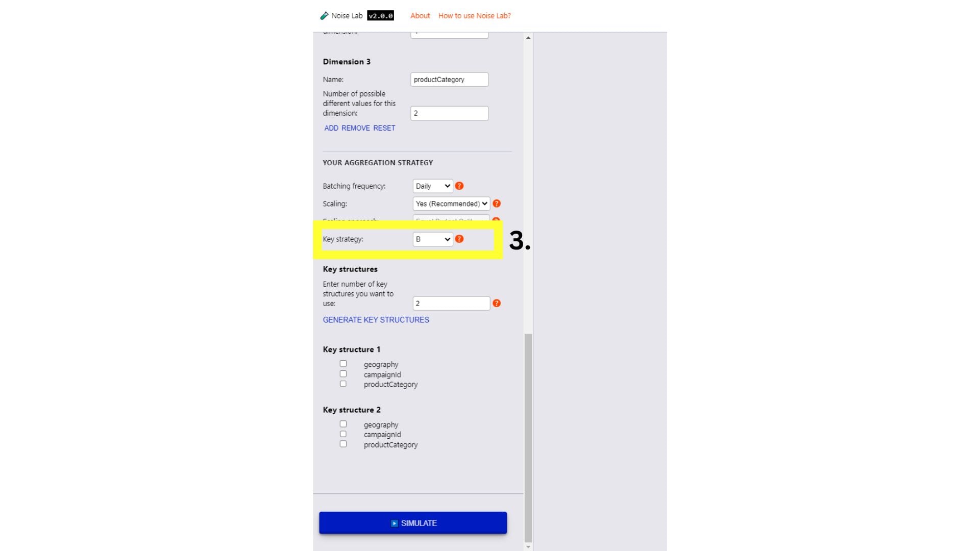Toggle campaignId checkbox in Key structure 2
980x551 pixels.
344,434
